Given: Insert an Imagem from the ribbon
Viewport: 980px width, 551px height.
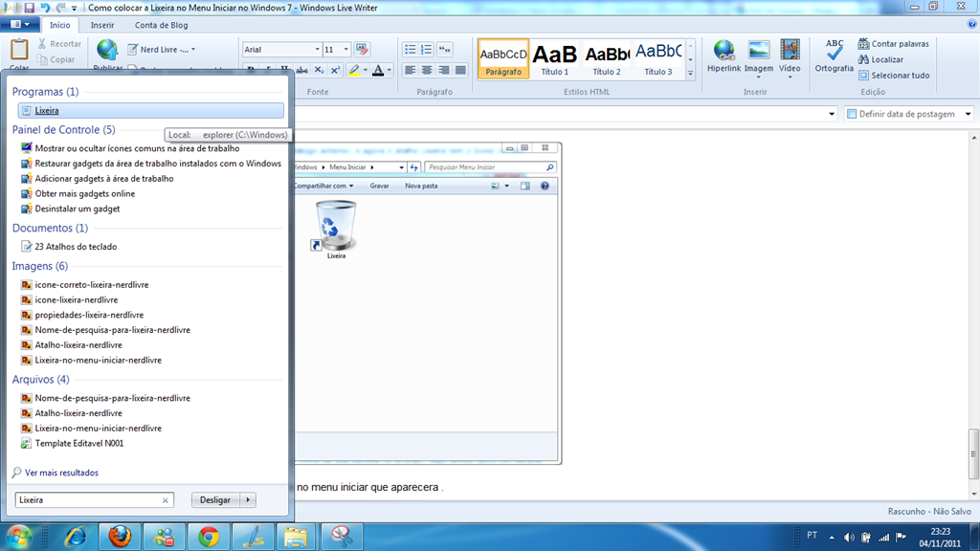Looking at the screenshot, I should (759, 57).
